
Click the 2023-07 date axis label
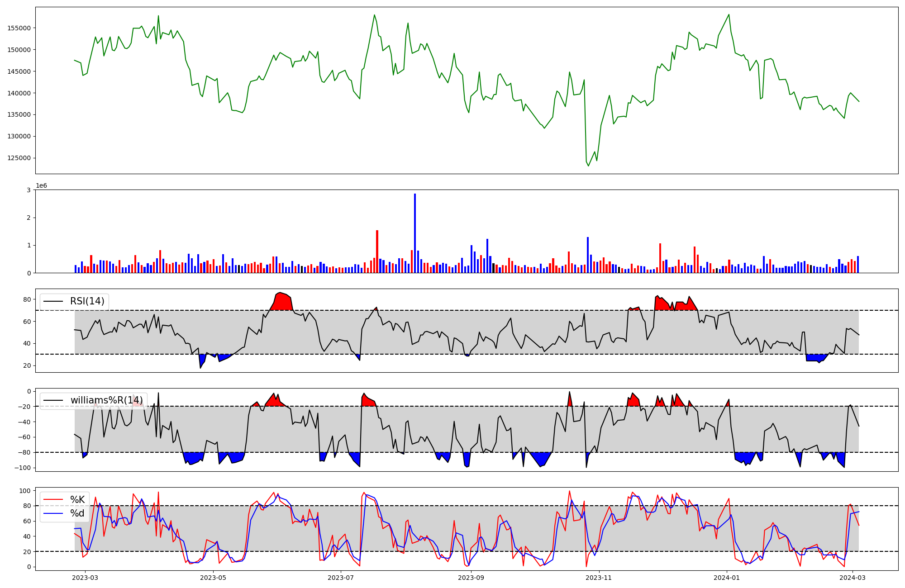pos(341,577)
